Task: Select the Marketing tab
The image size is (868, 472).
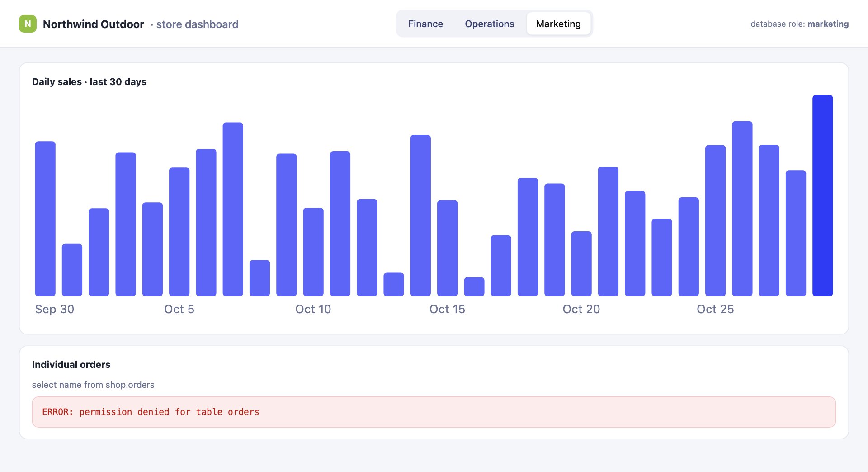Action: point(558,24)
